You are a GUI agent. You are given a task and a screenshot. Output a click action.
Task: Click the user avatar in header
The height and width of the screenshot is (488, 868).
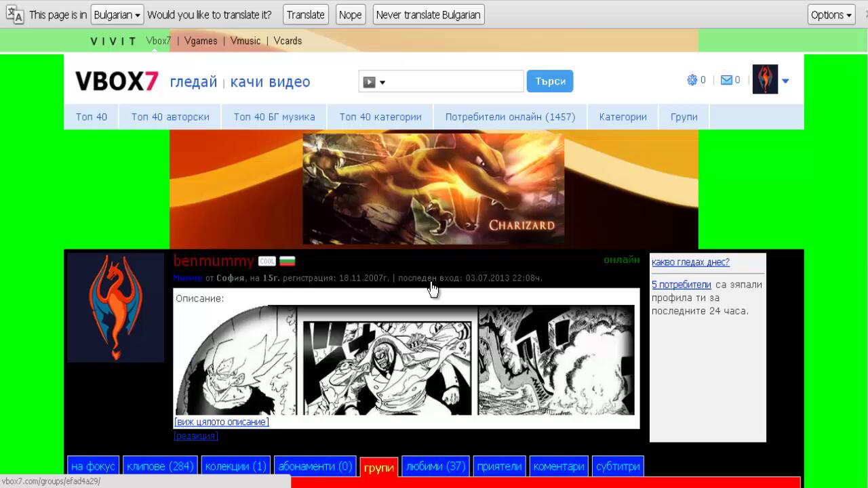765,80
